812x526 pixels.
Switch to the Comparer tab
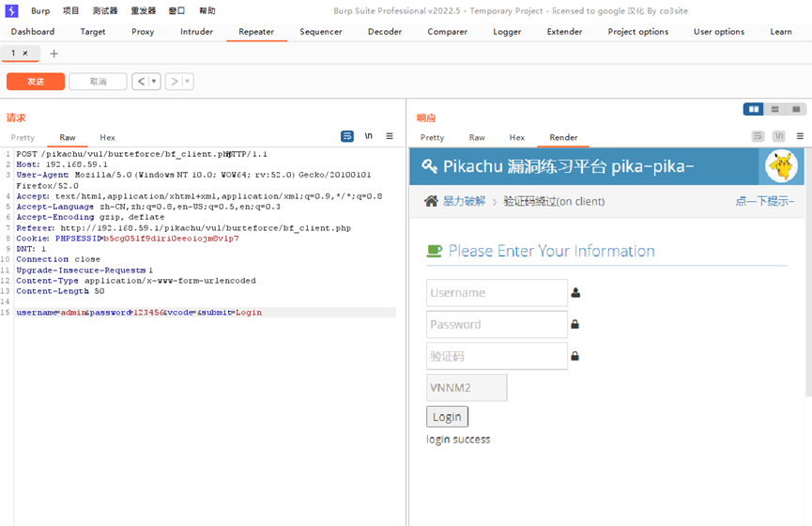click(x=448, y=32)
